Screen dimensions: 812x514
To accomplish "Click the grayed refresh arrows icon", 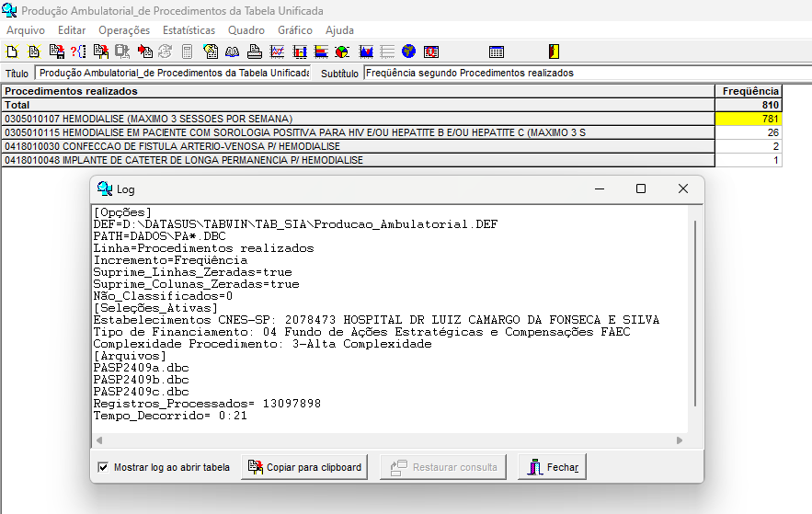I will pos(166,51).
